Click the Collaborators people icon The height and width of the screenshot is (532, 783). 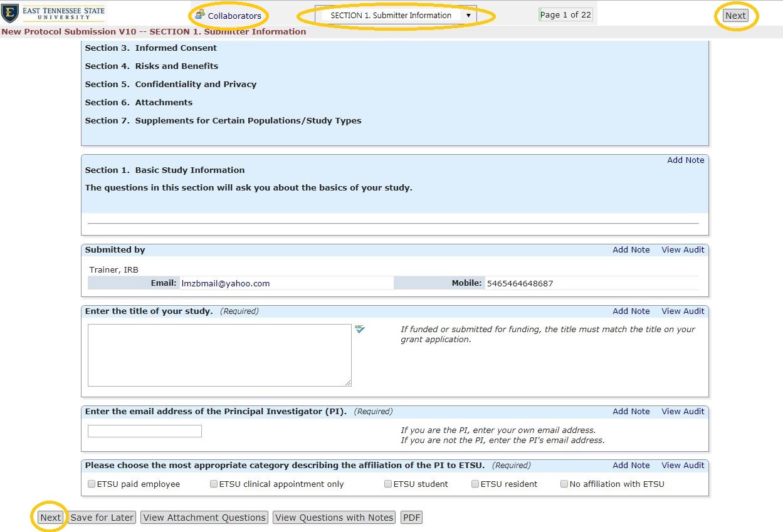coord(200,15)
